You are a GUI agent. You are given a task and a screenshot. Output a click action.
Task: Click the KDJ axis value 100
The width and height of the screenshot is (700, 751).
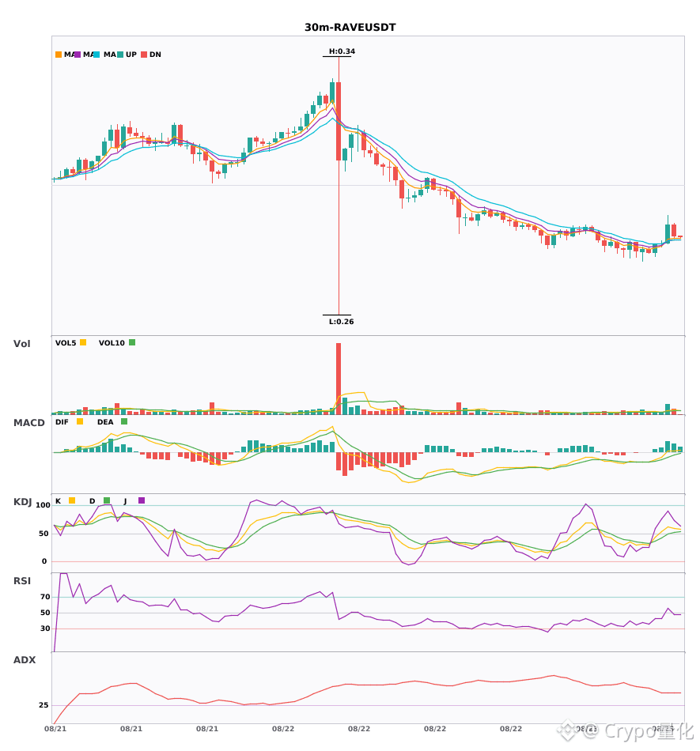(44, 505)
